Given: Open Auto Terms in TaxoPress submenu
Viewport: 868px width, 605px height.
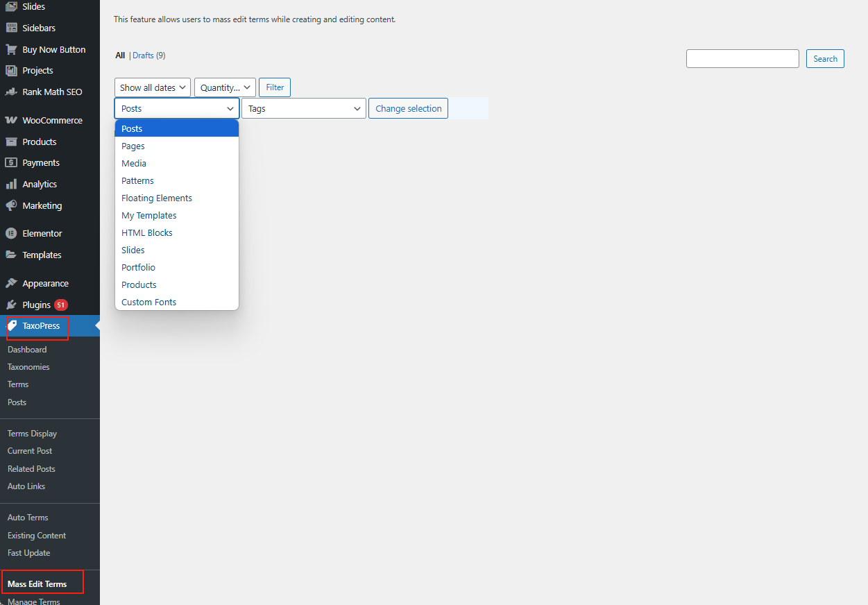Looking at the screenshot, I should point(28,518).
